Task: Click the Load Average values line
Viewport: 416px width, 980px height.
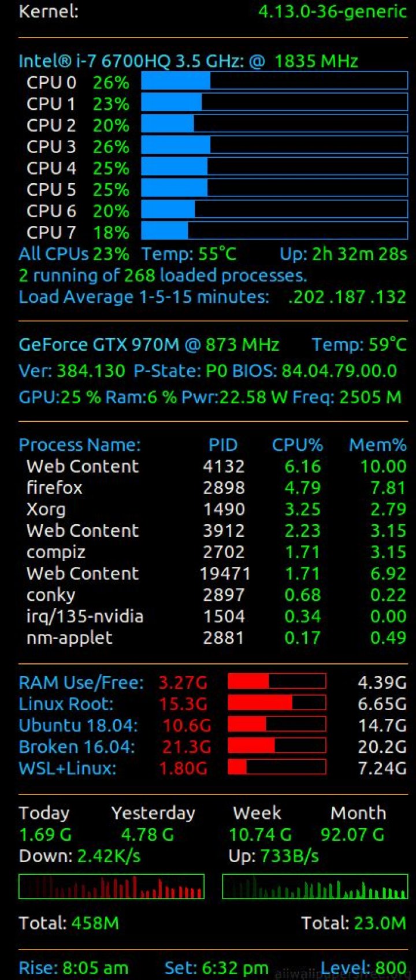Action: pyautogui.click(x=213, y=296)
